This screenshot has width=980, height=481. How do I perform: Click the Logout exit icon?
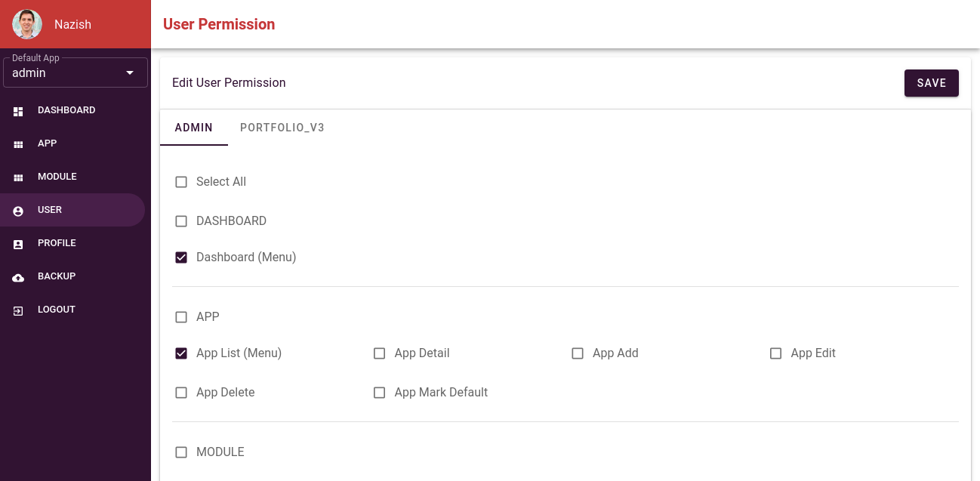pos(18,310)
